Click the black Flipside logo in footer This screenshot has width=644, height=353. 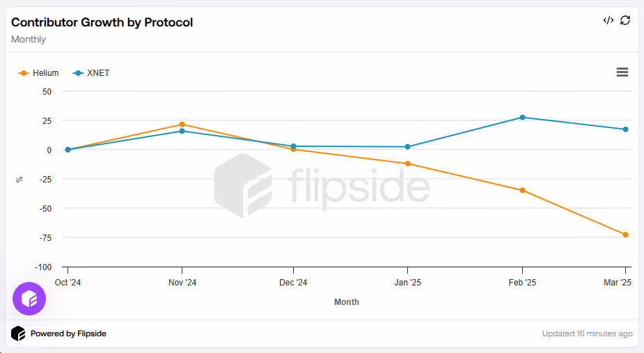point(18,334)
